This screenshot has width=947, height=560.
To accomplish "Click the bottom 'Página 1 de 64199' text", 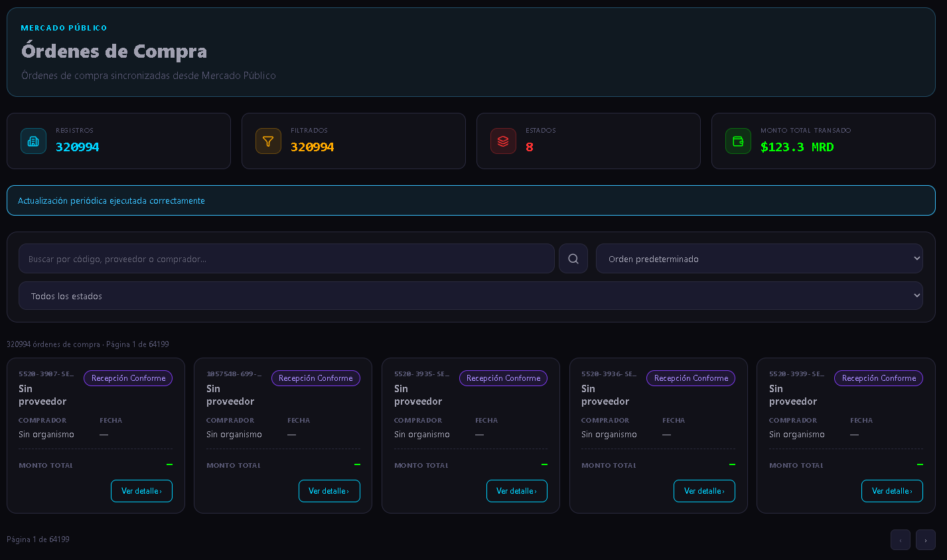I will click(38, 539).
